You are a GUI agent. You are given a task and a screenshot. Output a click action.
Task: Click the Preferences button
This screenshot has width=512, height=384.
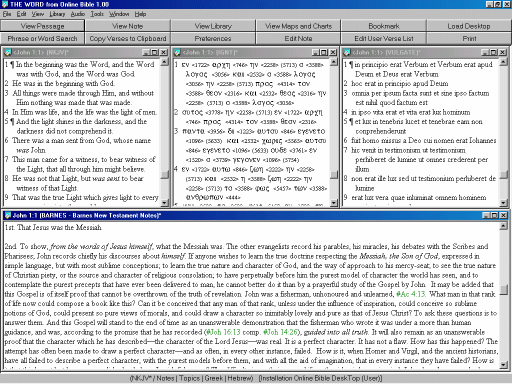pos(213,39)
